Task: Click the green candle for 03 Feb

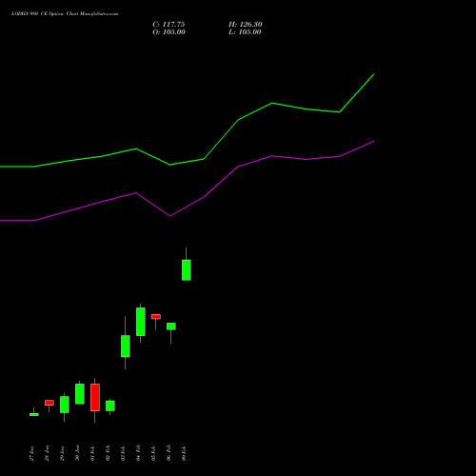Action: 126,347
